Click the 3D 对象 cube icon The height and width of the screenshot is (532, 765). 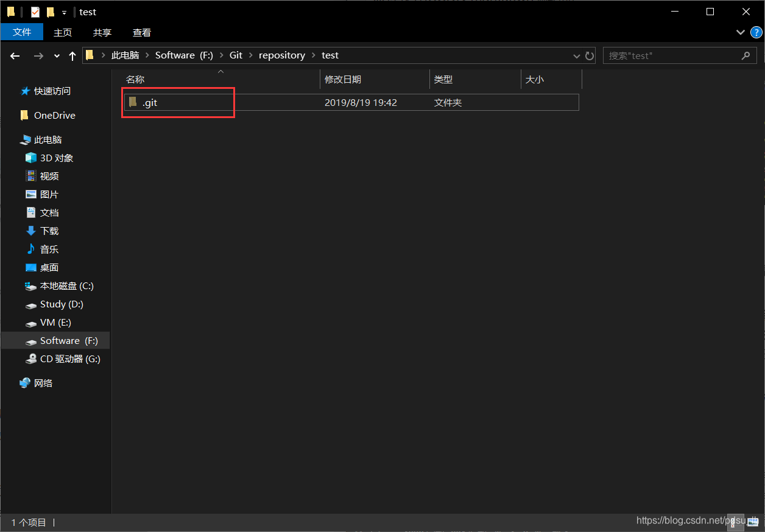(30, 158)
